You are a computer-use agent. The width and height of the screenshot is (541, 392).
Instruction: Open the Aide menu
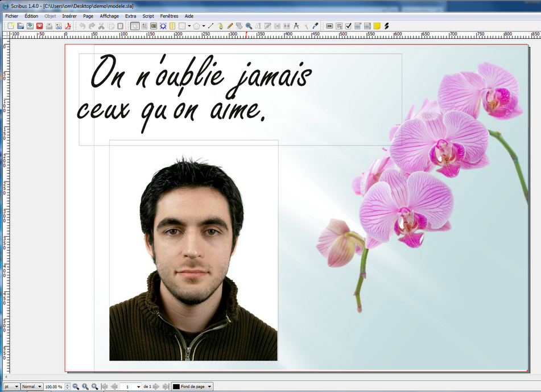[189, 16]
